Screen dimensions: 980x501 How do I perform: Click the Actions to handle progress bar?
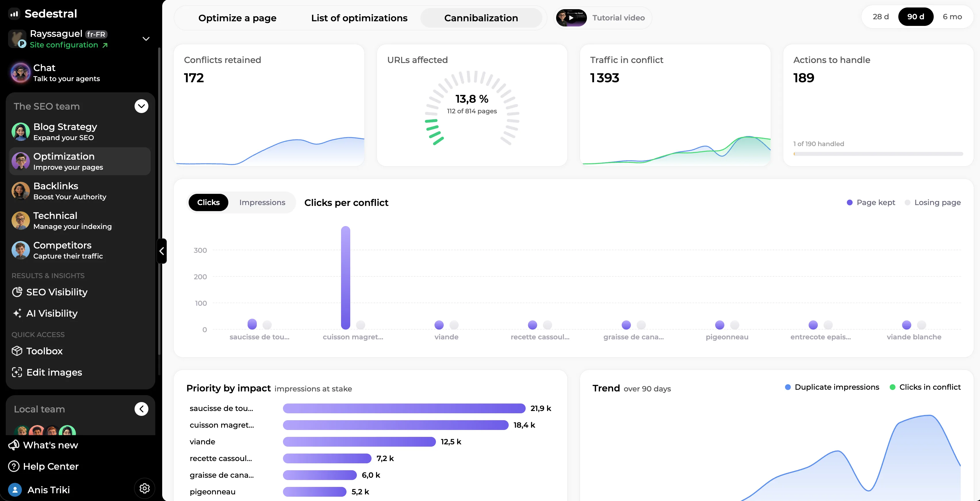[878, 154]
